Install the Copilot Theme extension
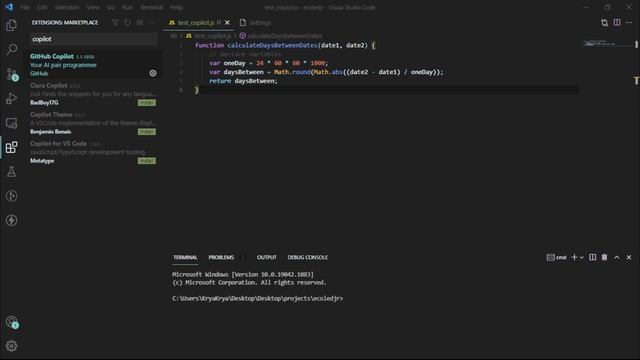This screenshot has height=360, width=640. click(147, 131)
